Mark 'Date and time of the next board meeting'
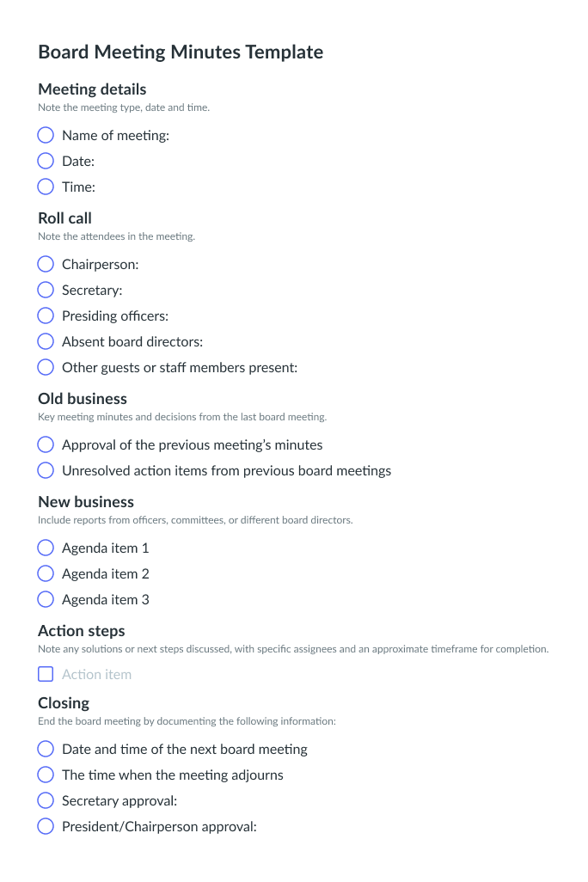 [46, 749]
